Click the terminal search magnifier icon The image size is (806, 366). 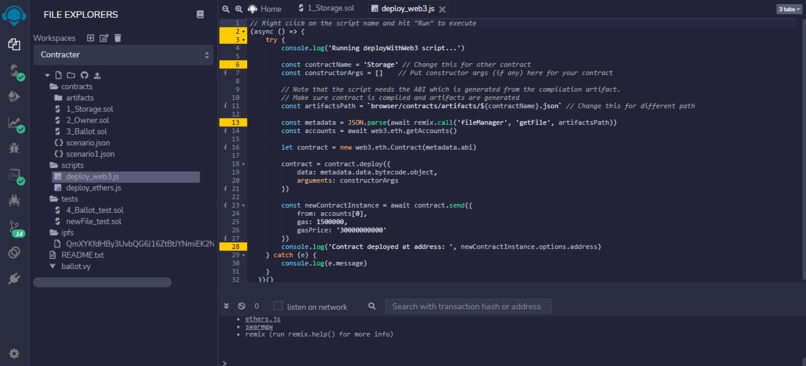[372, 306]
